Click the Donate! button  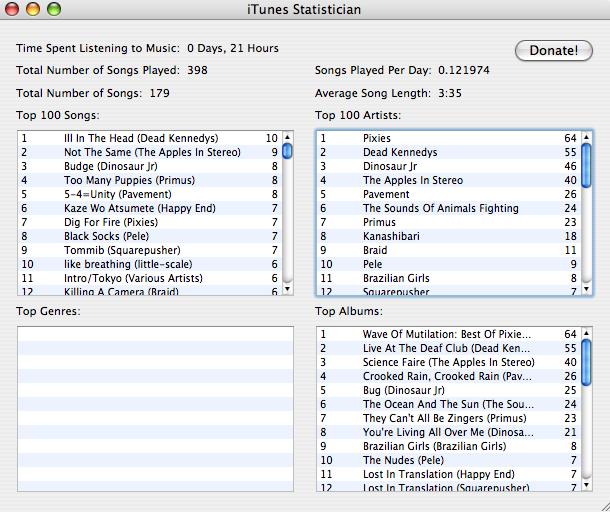(x=554, y=51)
